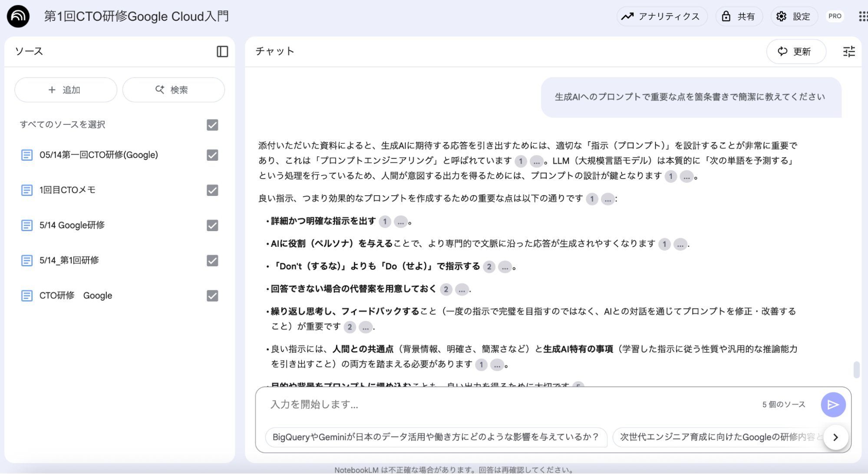
Task: Expand citation ellipsis after 回答できない場合の代替案
Action: 462,289
